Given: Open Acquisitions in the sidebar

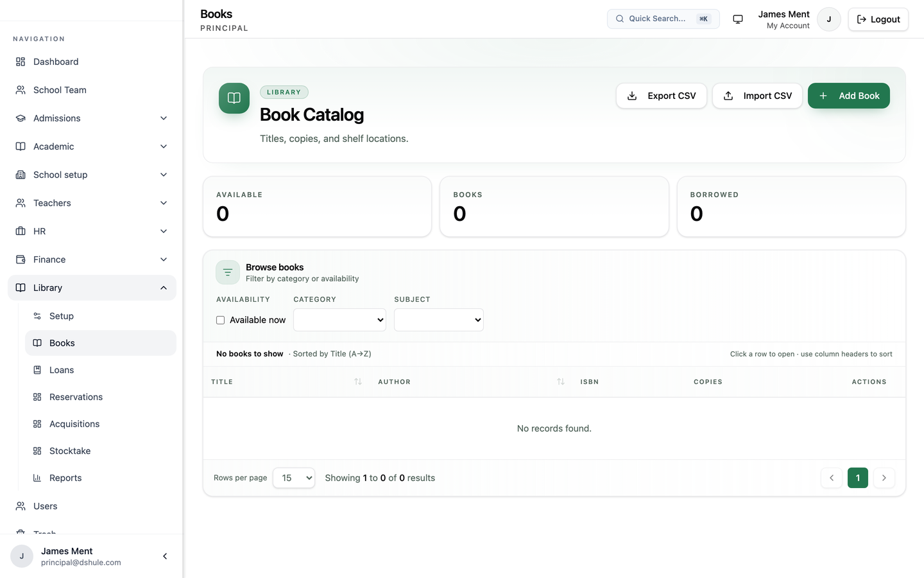Looking at the screenshot, I should (101, 424).
